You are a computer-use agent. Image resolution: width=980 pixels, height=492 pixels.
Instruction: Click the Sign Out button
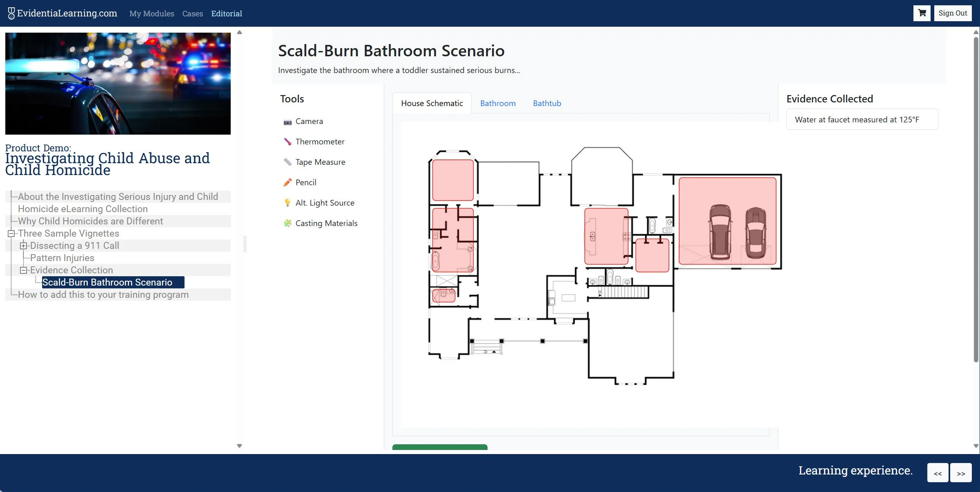952,13
